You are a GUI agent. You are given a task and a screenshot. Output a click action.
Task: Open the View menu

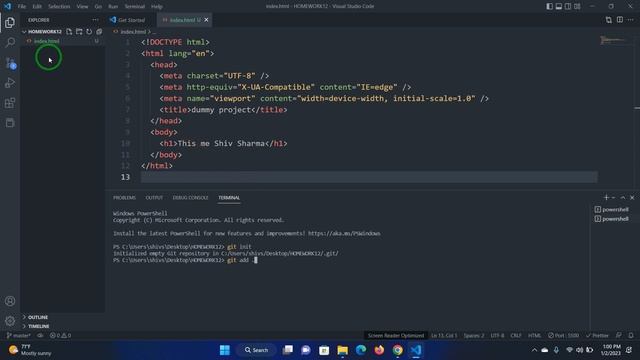click(82, 6)
